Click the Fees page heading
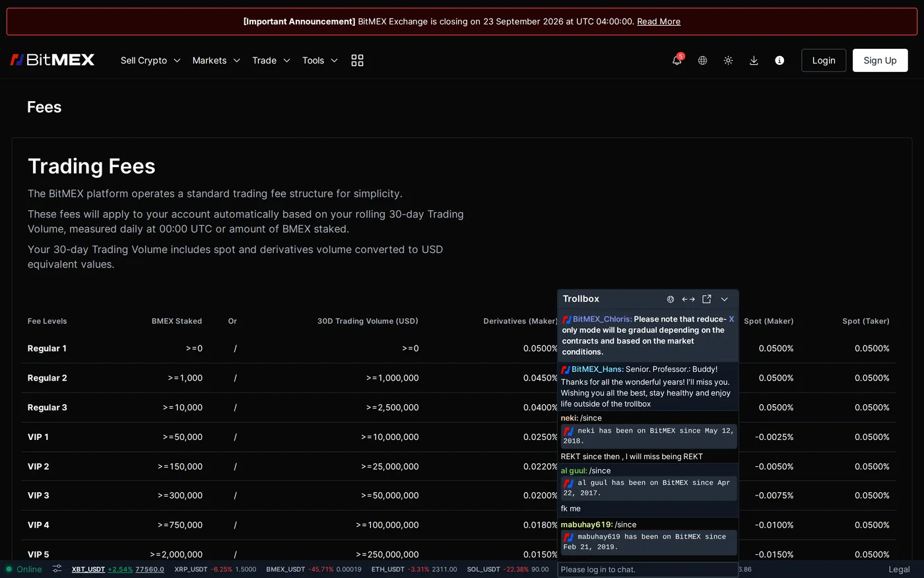This screenshot has width=924, height=578. pyautogui.click(x=44, y=107)
